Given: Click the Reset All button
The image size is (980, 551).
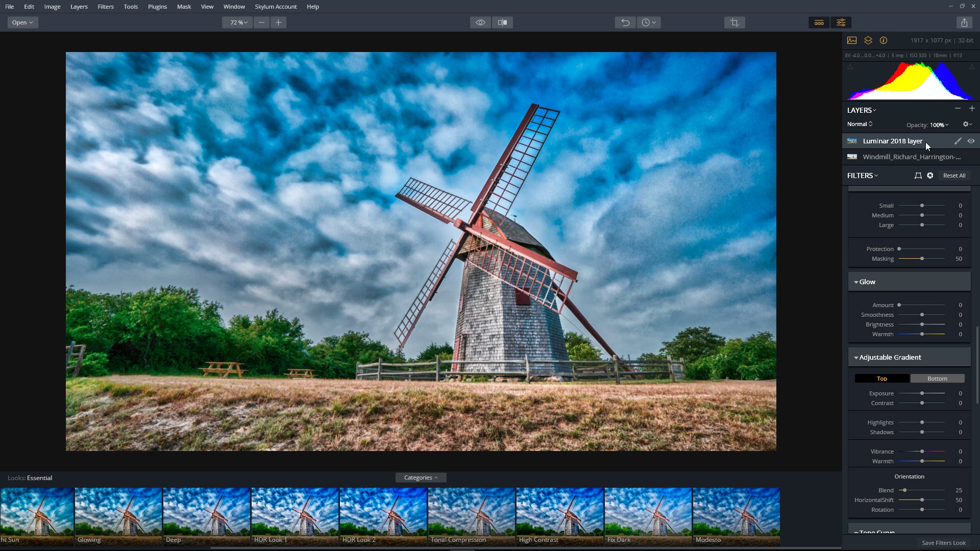Looking at the screenshot, I should click(953, 176).
